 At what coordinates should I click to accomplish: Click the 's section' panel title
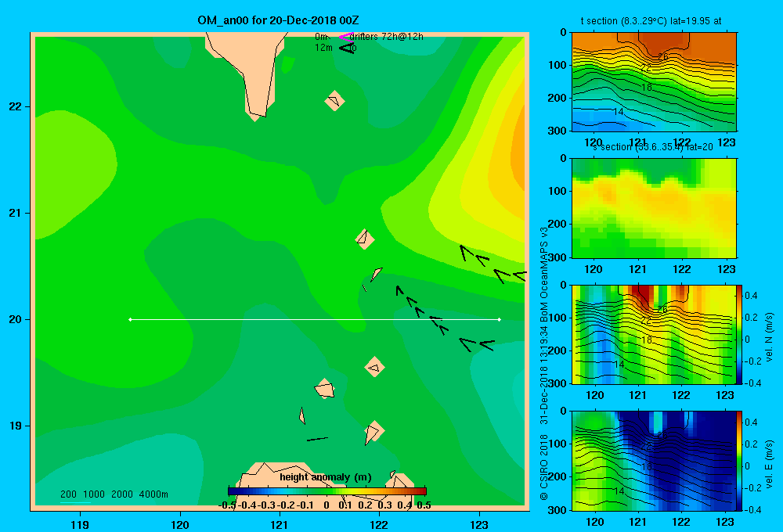pyautogui.click(x=652, y=147)
